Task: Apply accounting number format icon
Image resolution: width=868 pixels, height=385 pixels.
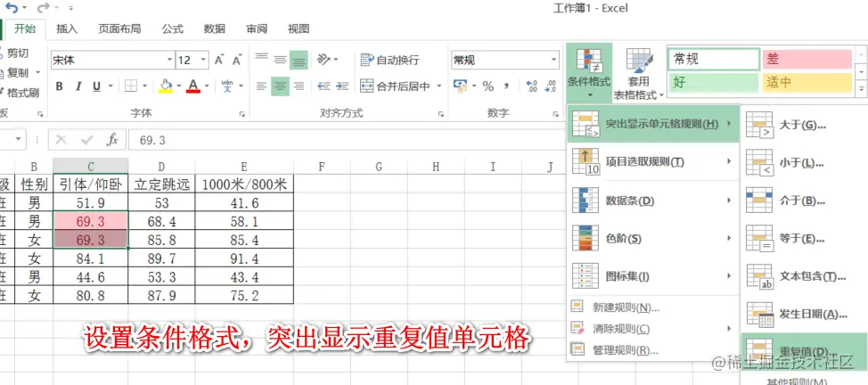Action: tap(460, 86)
